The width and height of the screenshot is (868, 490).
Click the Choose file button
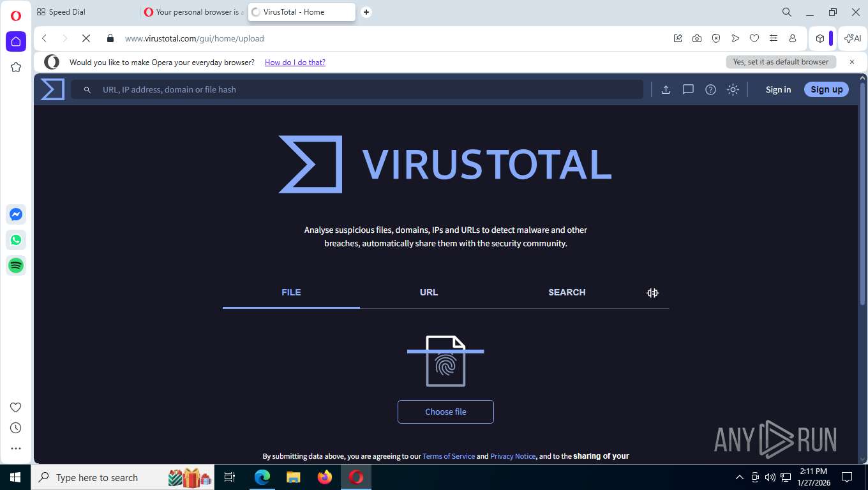(445, 412)
